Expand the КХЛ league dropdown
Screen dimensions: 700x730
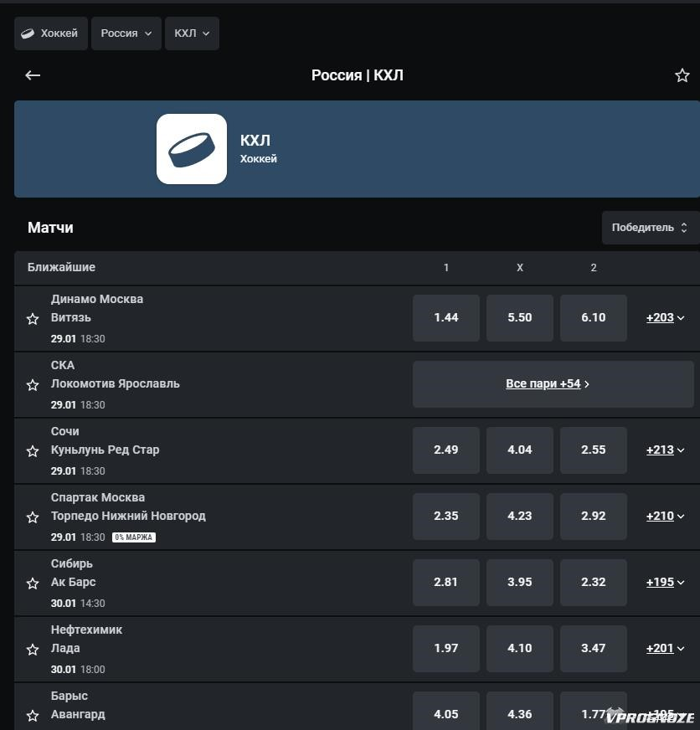[192, 33]
